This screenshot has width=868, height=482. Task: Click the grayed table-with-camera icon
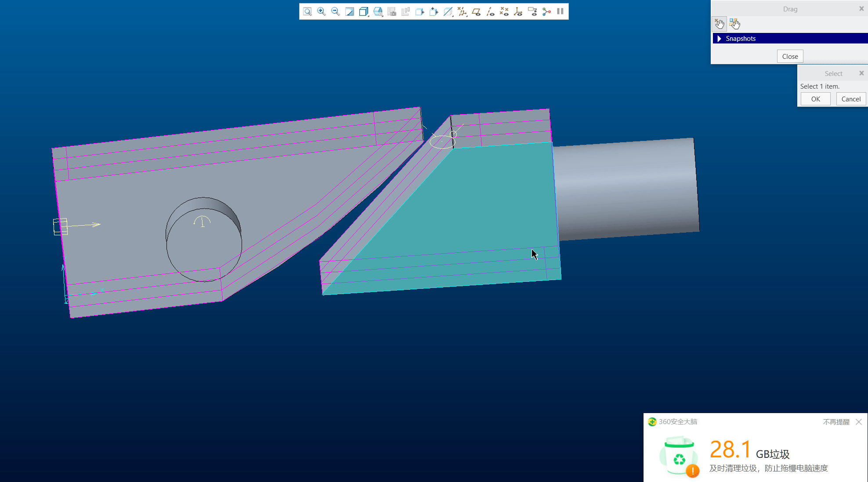392,12
